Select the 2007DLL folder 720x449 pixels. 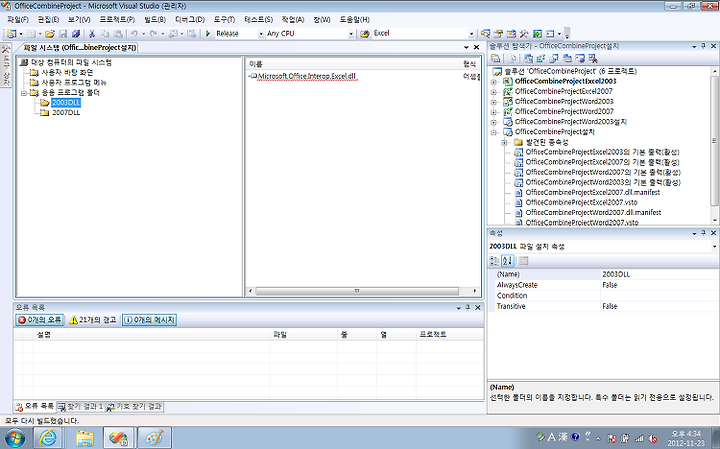66,112
